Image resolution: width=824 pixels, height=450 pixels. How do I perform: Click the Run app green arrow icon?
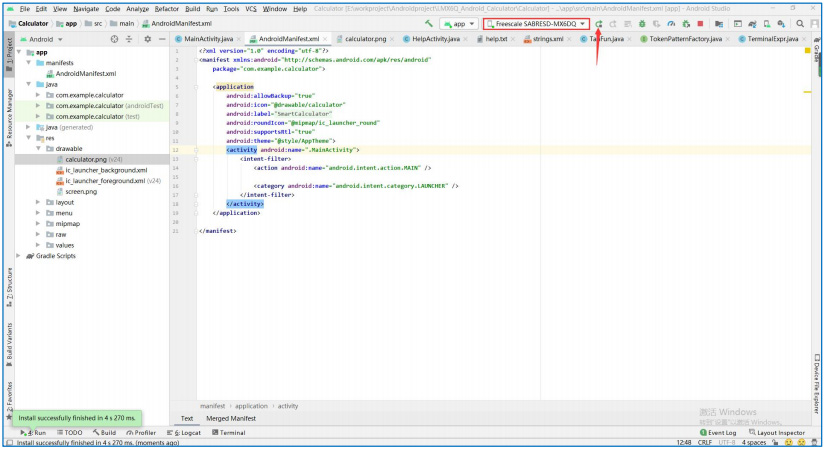[598, 23]
